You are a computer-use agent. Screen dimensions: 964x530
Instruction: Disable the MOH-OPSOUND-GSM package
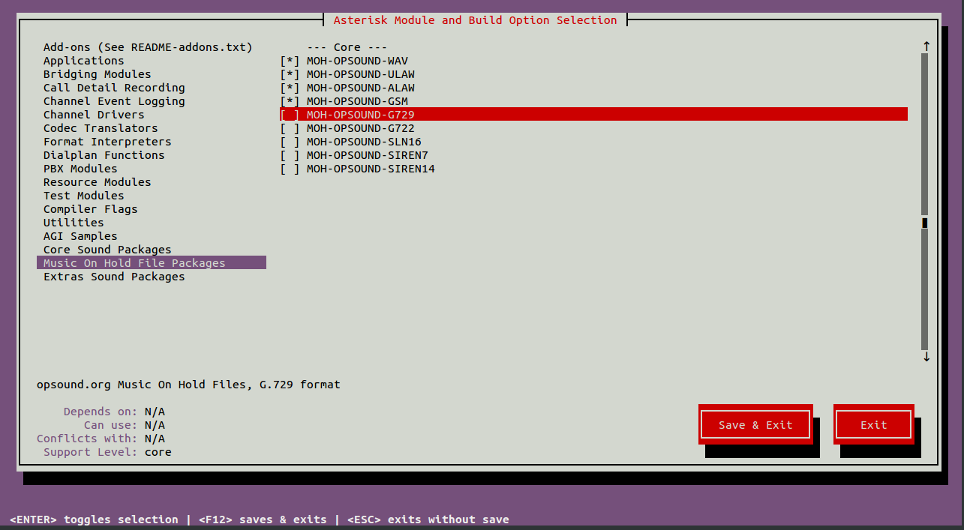pyautogui.click(x=290, y=101)
